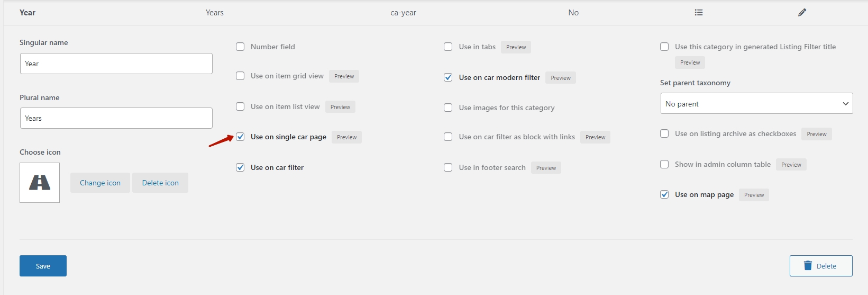Click the pencil edit icon for Year
868x295 pixels.
point(802,13)
